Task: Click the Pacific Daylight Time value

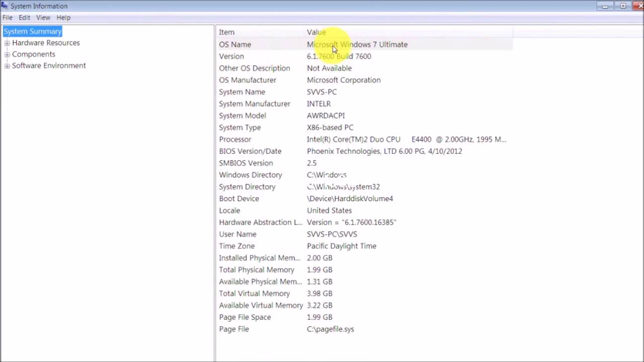Action: tap(342, 246)
